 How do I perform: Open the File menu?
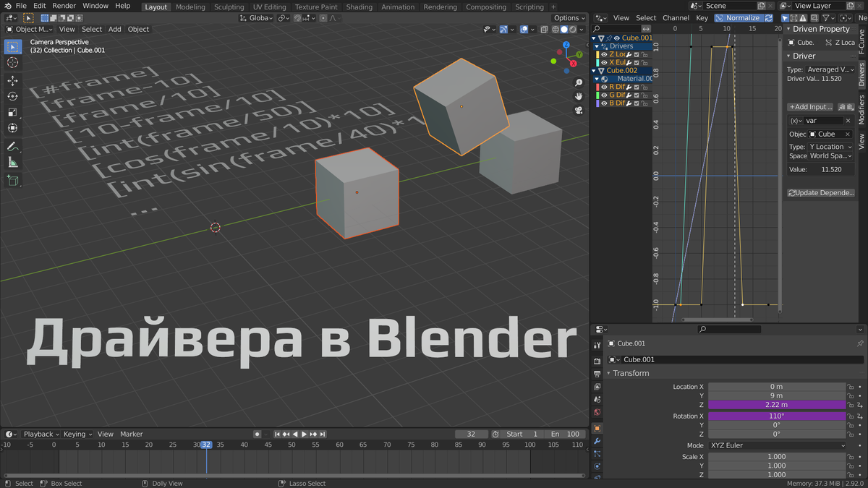point(21,6)
